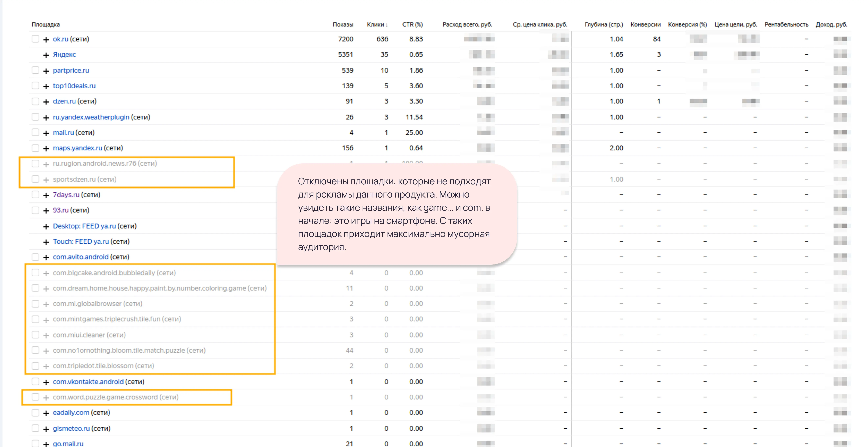This screenshot has width=868, height=447.
Task: Expand the Яндекс row plus icon
Action: tap(46, 55)
